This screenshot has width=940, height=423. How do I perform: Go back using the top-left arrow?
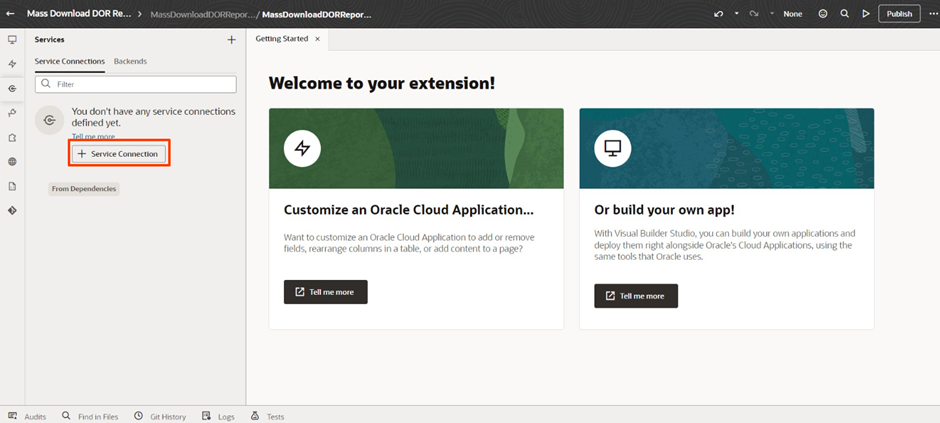[10, 14]
